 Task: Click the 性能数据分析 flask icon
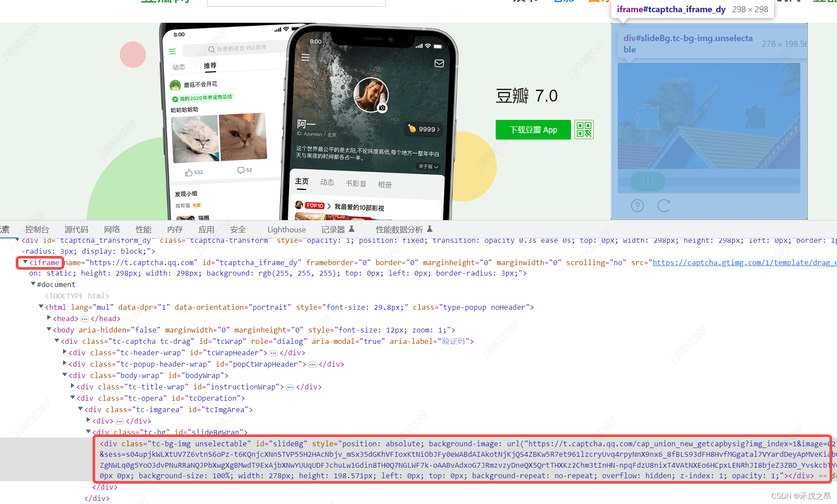(x=430, y=229)
